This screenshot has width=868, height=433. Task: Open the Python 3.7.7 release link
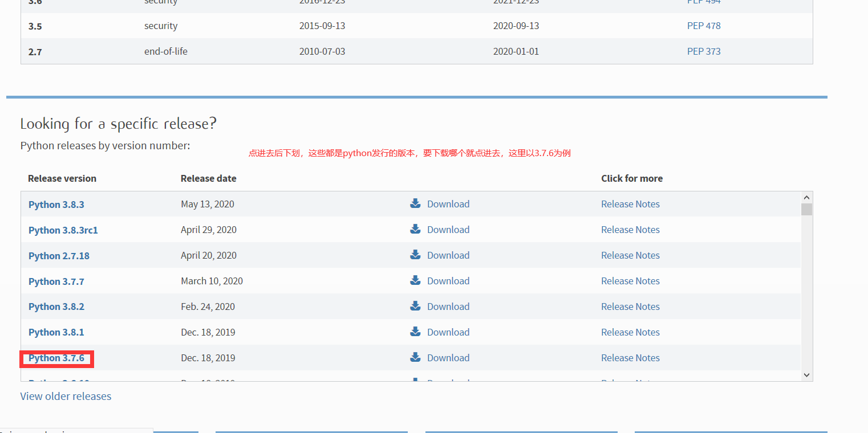56,281
